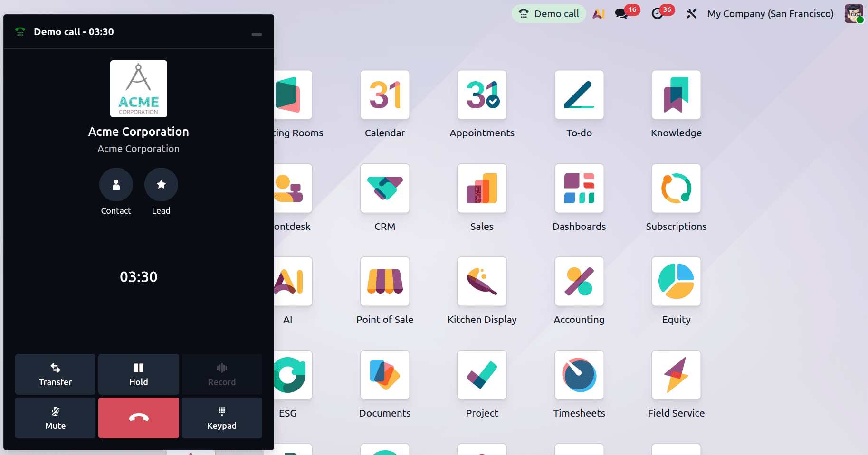The width and height of the screenshot is (868, 455).
Task: Hang up the call
Action: pyautogui.click(x=138, y=418)
